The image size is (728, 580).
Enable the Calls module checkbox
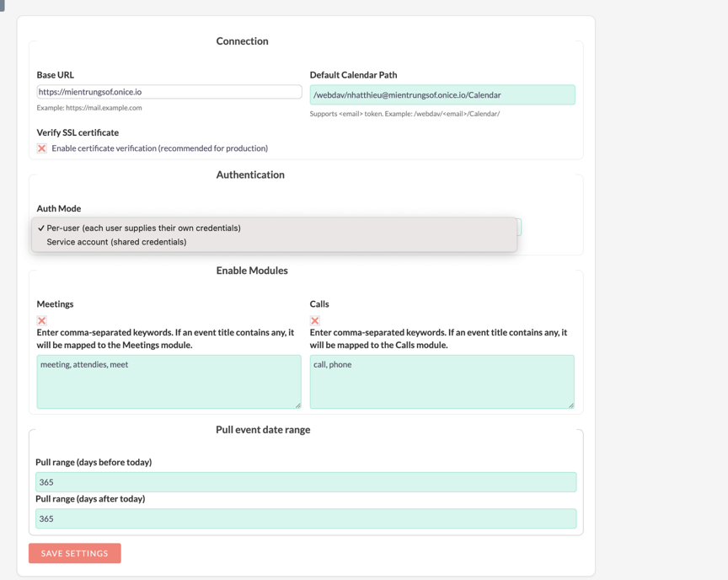pyautogui.click(x=314, y=320)
